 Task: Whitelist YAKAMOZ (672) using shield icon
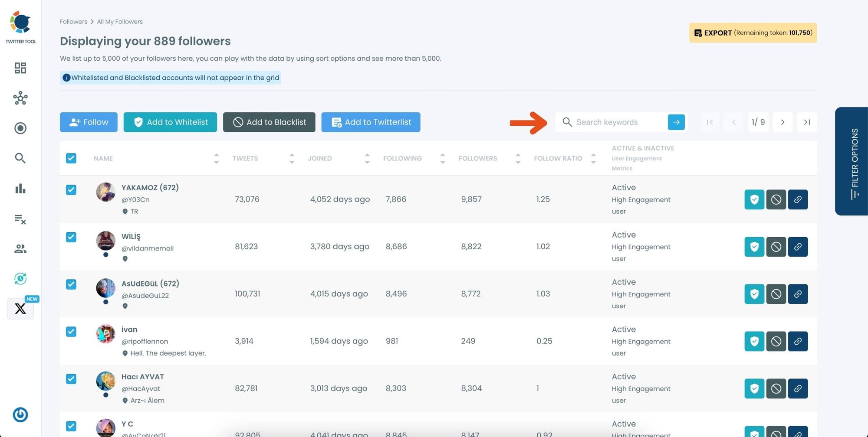coord(754,199)
